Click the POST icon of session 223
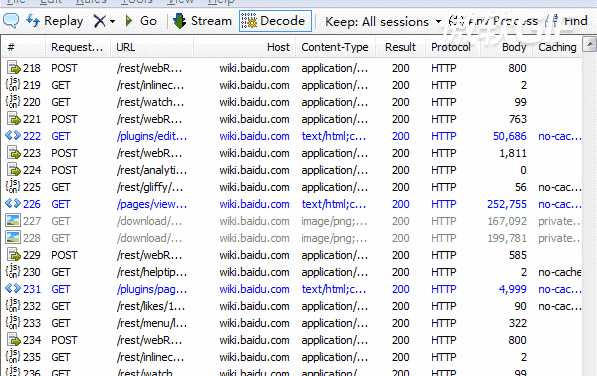Viewport: 597px width, 376px height. [x=13, y=153]
